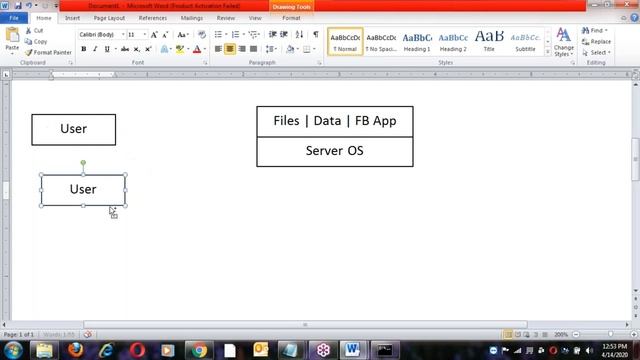
Task: Toggle Bold formatting
Action: 84,49
